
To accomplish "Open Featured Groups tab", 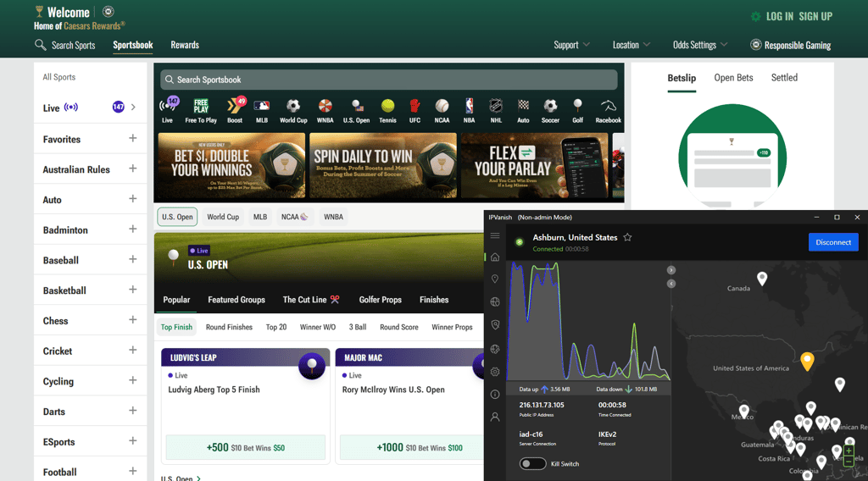I will [x=236, y=300].
